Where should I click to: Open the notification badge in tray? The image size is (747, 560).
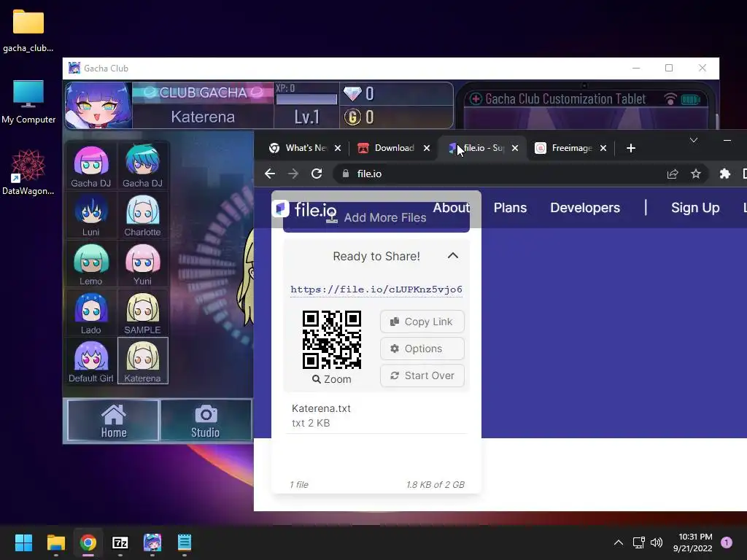[727, 542]
